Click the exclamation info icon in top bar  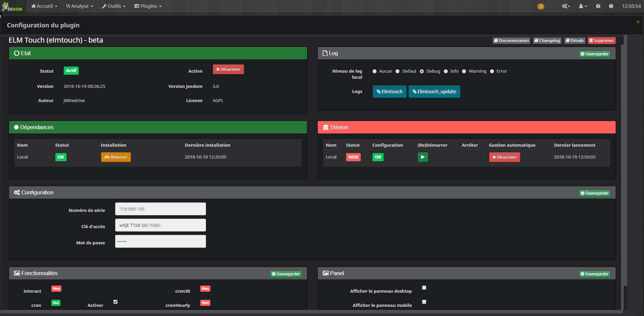pos(611,6)
